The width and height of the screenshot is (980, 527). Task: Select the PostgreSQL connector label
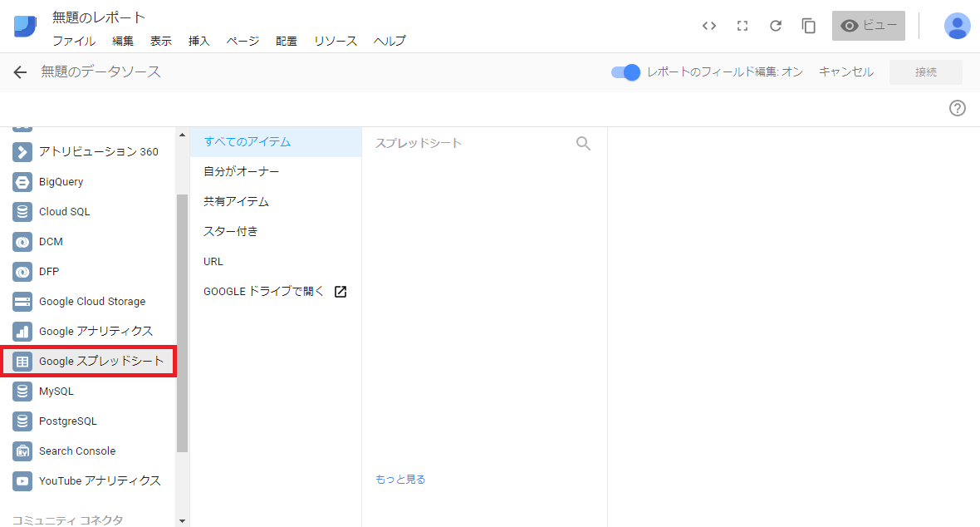coord(67,421)
